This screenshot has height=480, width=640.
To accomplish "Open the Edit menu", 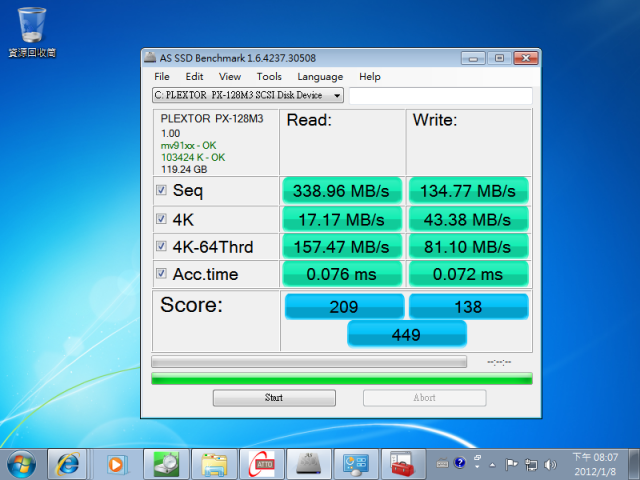I will (x=194, y=77).
